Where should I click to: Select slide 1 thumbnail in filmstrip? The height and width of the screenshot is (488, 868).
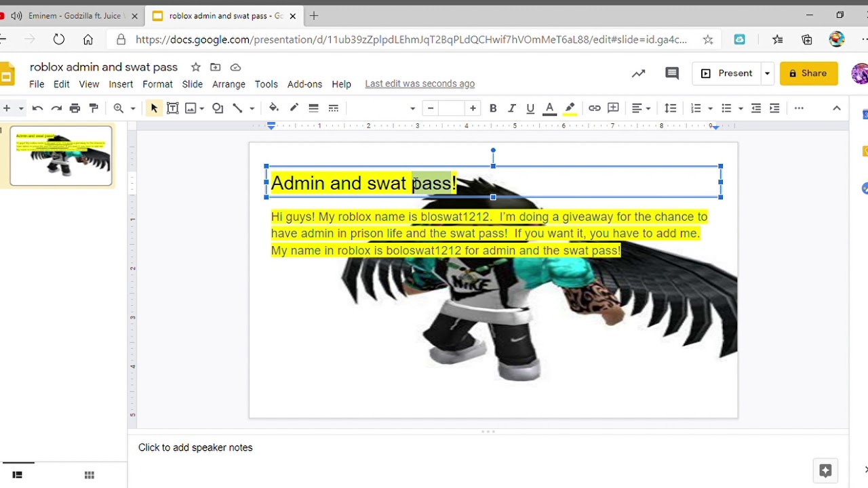pyautogui.click(x=61, y=155)
